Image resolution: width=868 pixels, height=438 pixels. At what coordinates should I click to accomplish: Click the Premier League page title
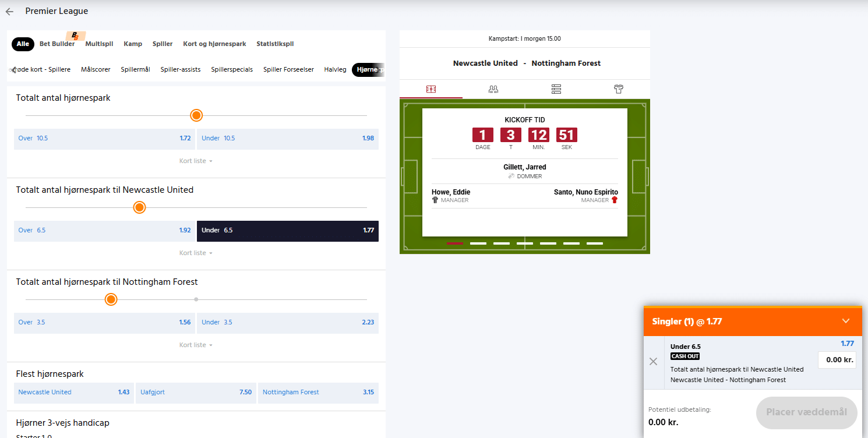[x=57, y=11]
